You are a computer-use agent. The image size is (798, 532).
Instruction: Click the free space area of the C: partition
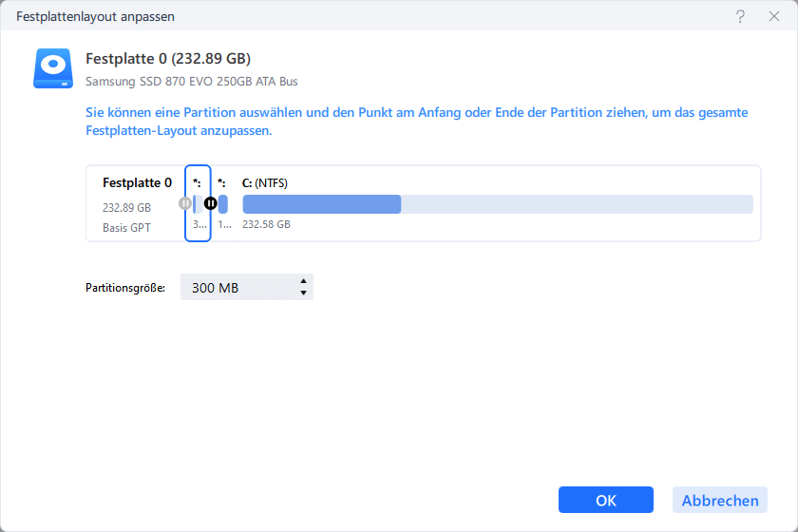pos(576,204)
